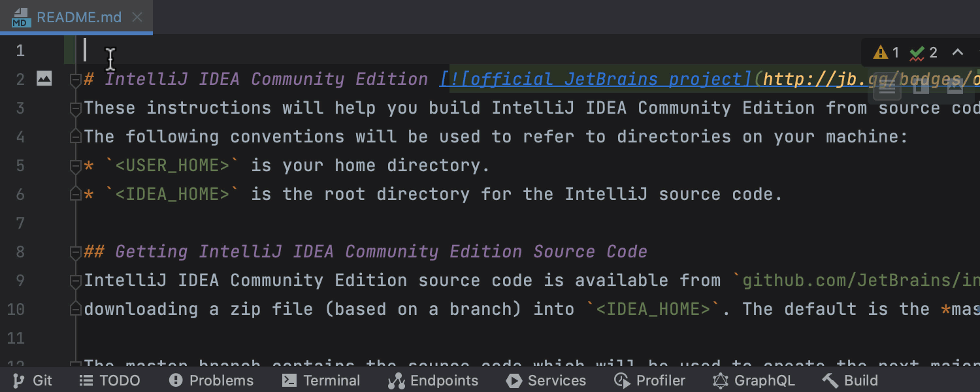
Task: Switch to Markdown preview only
Action: pyautogui.click(x=955, y=87)
